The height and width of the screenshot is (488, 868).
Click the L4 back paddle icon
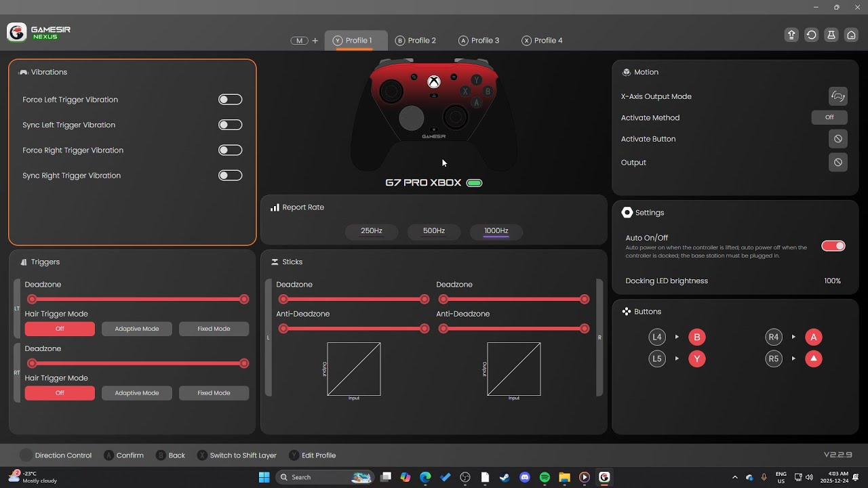coord(657,337)
